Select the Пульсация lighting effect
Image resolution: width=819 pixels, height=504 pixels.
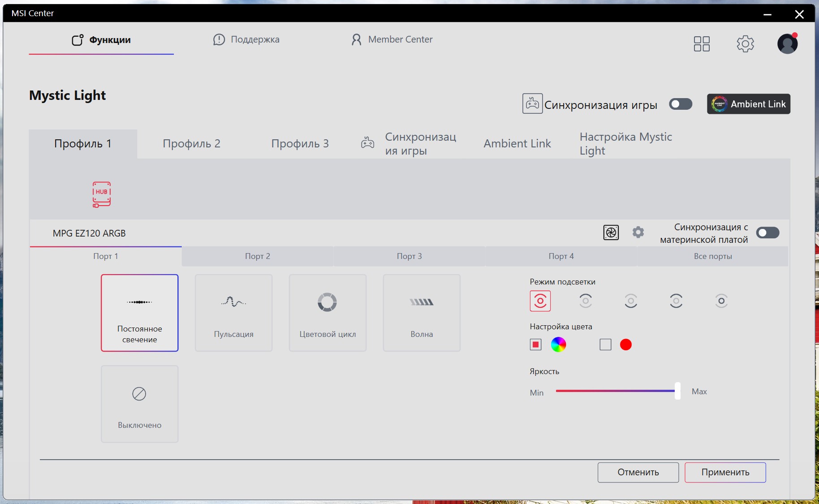(x=233, y=313)
